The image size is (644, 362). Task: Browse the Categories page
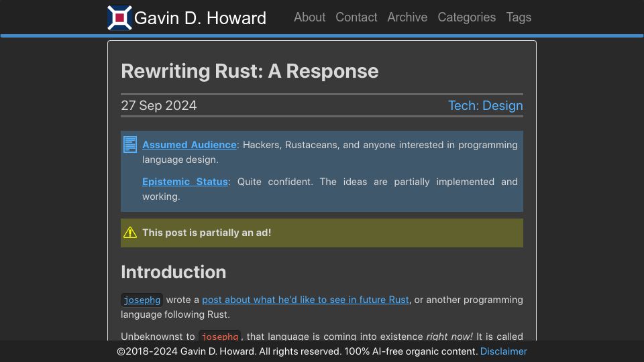pyautogui.click(x=467, y=17)
